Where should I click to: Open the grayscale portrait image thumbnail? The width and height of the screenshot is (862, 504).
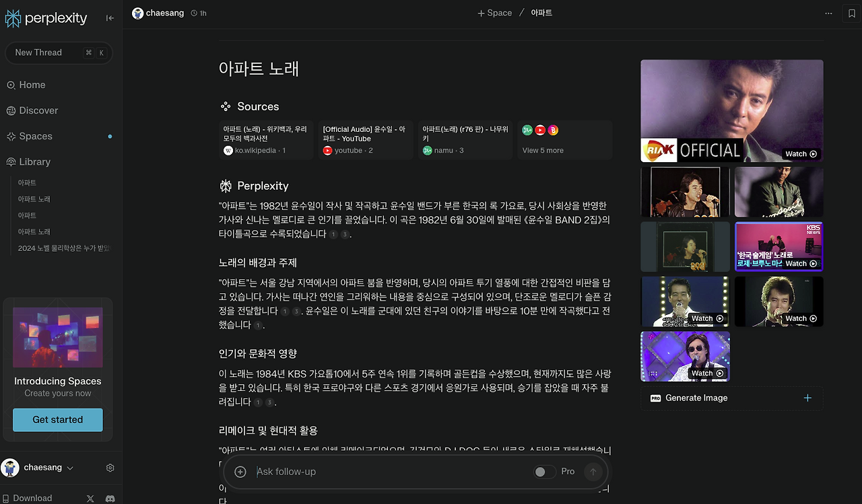(x=779, y=192)
